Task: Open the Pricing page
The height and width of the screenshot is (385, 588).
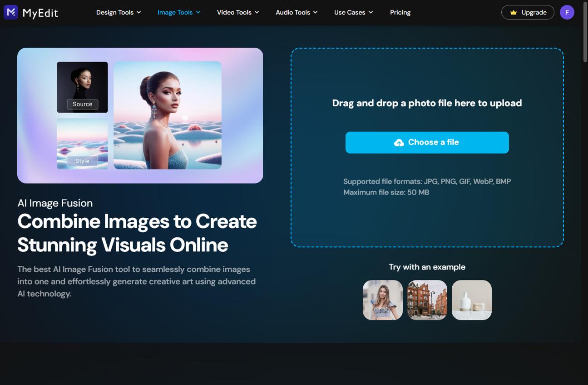Action: pyautogui.click(x=400, y=12)
